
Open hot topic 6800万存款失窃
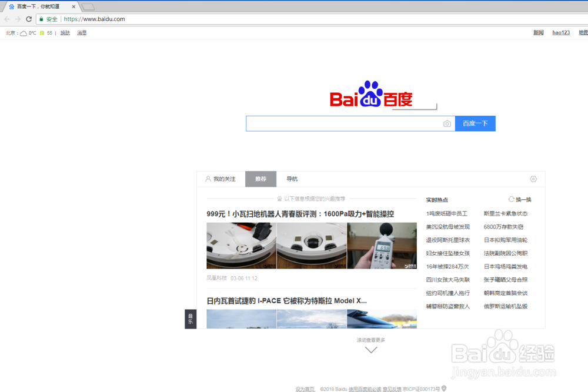tap(503, 227)
